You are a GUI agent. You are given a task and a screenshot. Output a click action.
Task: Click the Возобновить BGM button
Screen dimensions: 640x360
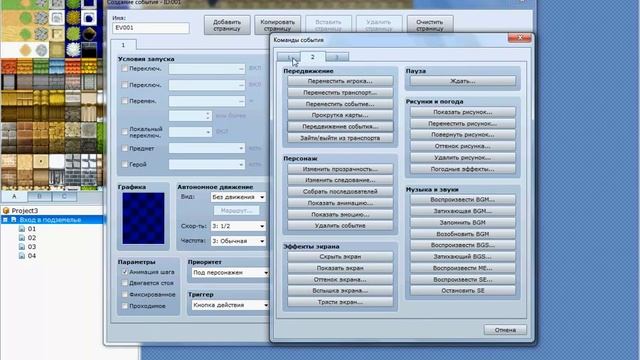pos(462,234)
